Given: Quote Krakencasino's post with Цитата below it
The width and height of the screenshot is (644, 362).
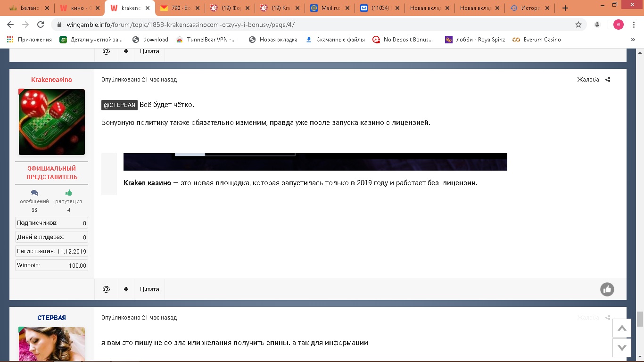Looking at the screenshot, I should pos(149,289).
